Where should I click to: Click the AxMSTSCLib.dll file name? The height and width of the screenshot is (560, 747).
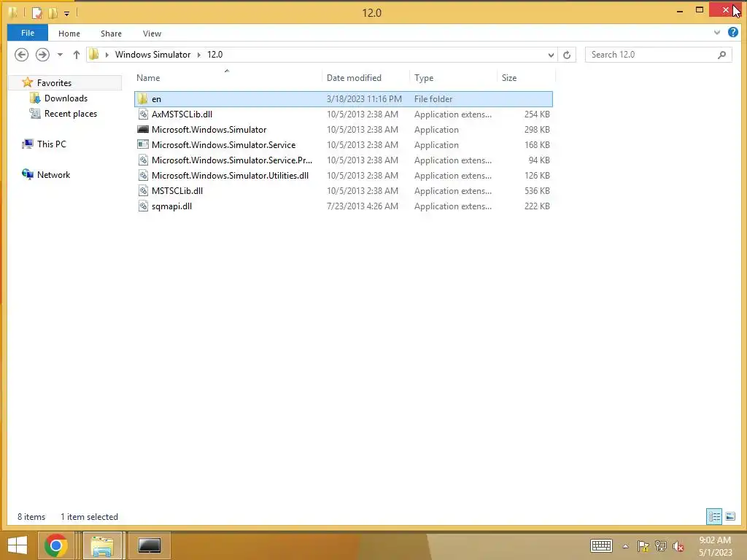click(x=182, y=114)
